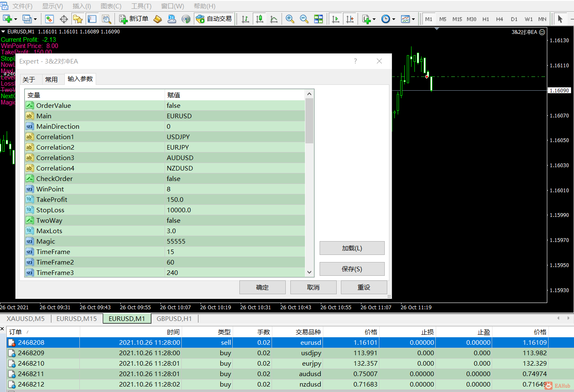
Task: Switch timeframe to M30
Action: (x=471, y=19)
